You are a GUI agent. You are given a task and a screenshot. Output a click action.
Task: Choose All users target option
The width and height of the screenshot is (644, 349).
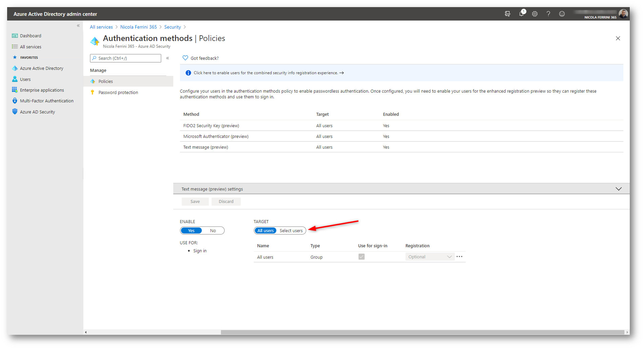point(265,231)
